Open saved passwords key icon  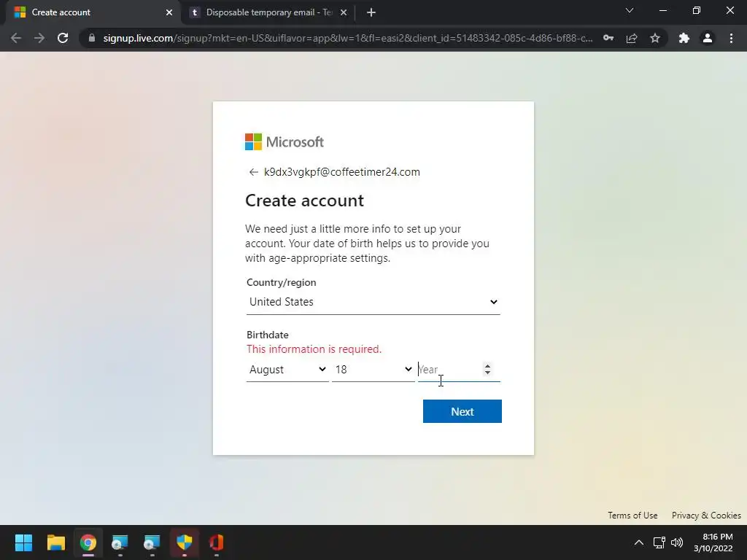click(608, 38)
